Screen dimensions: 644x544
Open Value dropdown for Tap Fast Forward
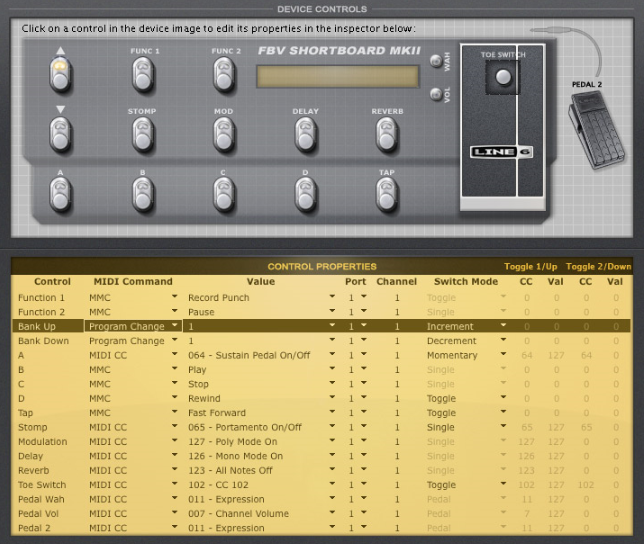pyautogui.click(x=332, y=412)
